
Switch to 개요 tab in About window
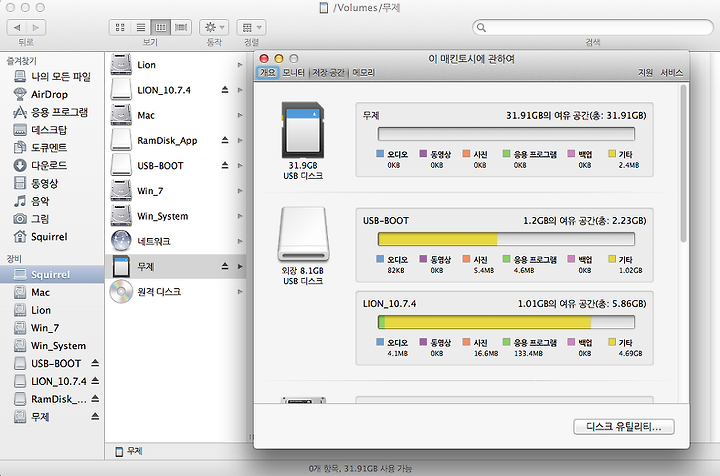coord(268,73)
